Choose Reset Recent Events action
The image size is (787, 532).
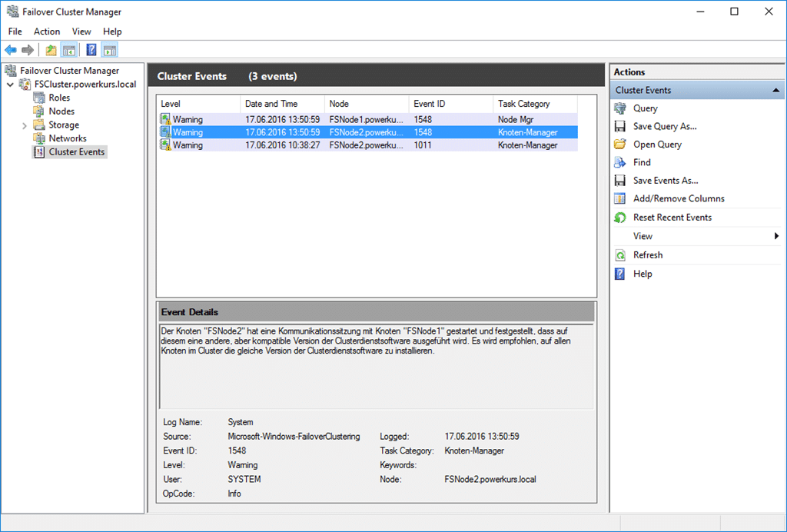672,218
